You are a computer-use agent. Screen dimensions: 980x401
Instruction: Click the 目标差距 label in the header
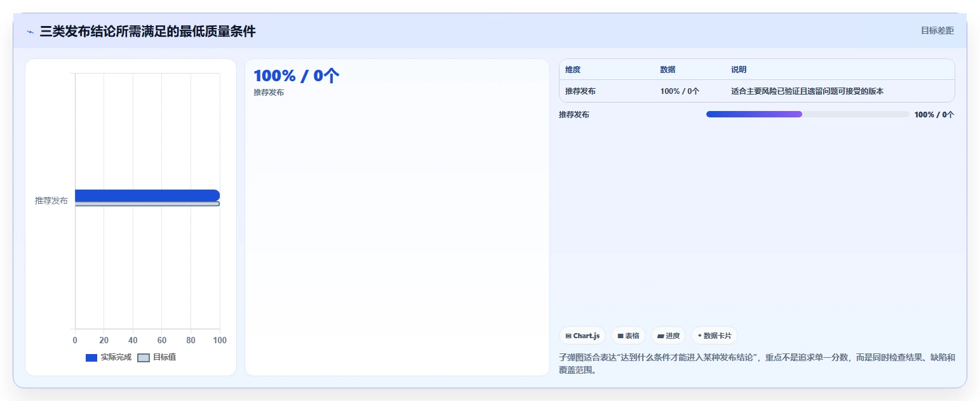[x=937, y=30]
